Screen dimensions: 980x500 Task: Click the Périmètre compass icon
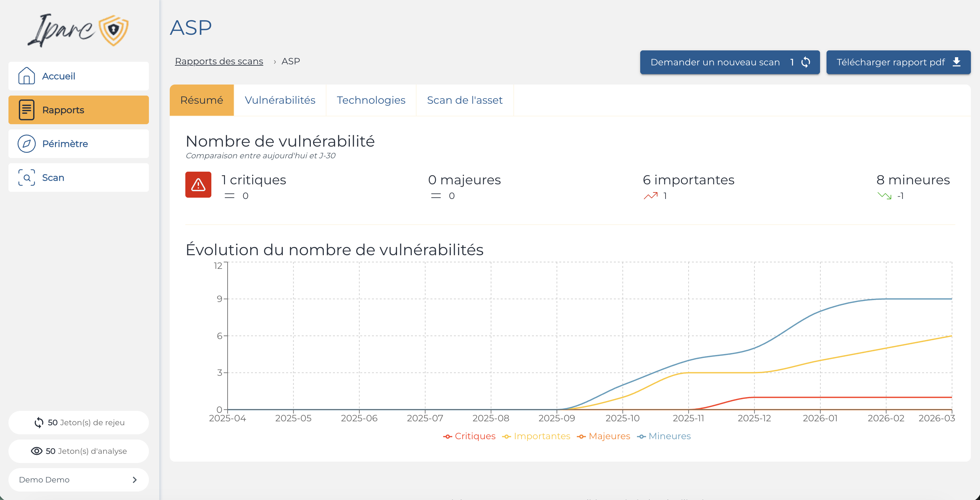click(x=26, y=143)
